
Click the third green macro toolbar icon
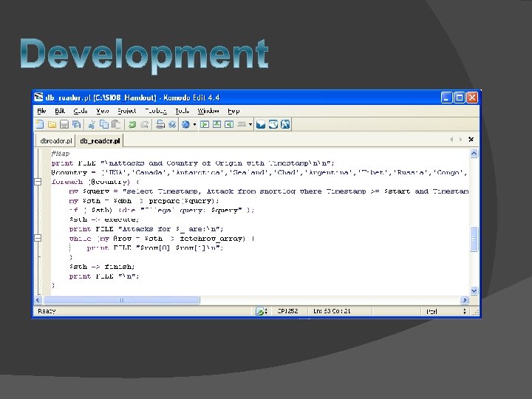pyautogui.click(x=229, y=125)
